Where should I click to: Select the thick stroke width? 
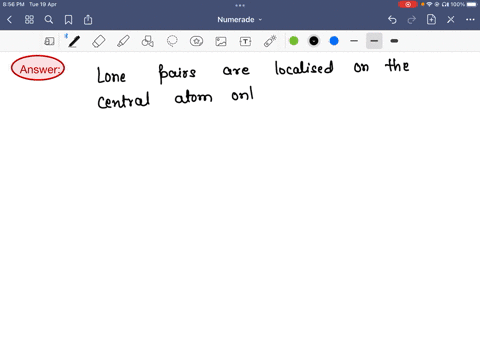click(x=394, y=41)
